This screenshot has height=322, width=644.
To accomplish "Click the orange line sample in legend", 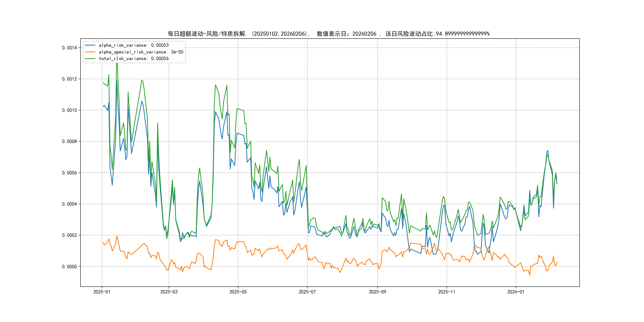I will point(90,52).
